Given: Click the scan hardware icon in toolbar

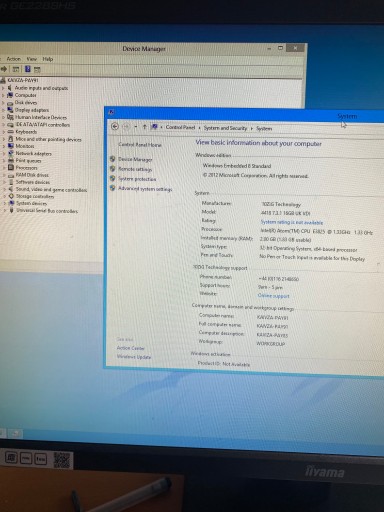Looking at the screenshot, I should tap(37, 69).
